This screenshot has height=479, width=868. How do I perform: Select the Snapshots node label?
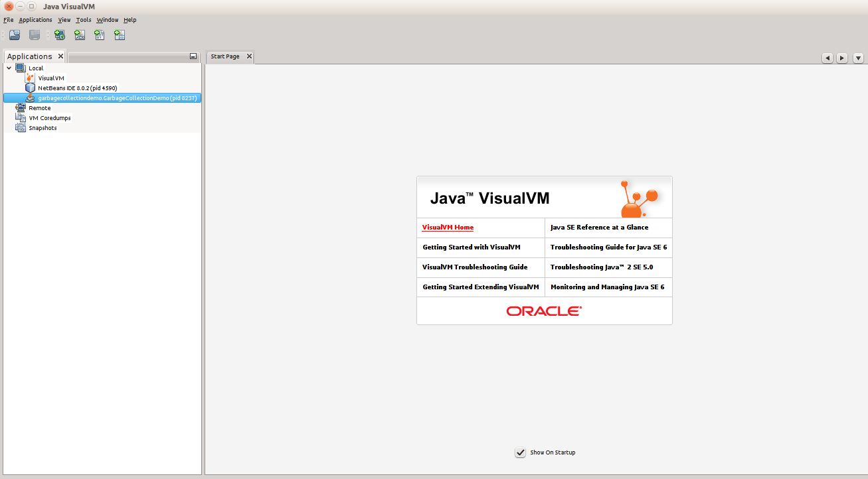click(x=43, y=128)
